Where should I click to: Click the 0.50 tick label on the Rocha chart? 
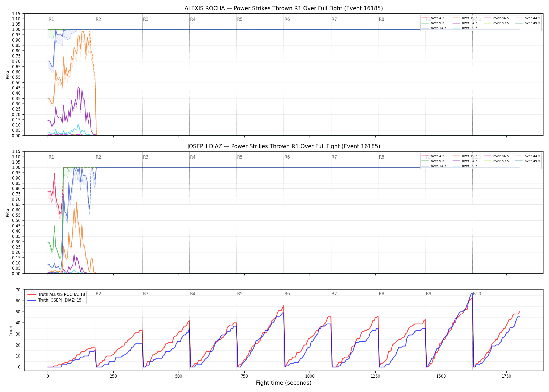[16, 83]
